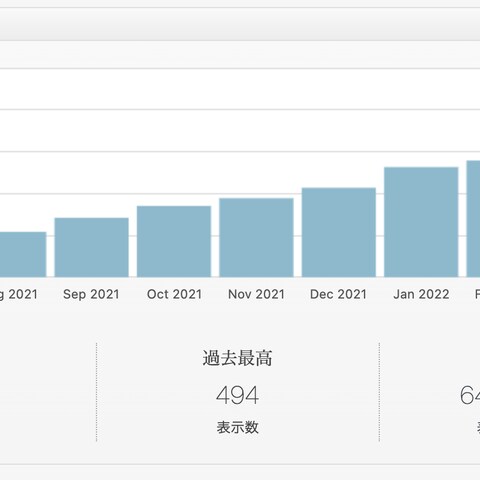Click the Nov 2021 axis label
The image size is (480, 480).
[x=256, y=294]
